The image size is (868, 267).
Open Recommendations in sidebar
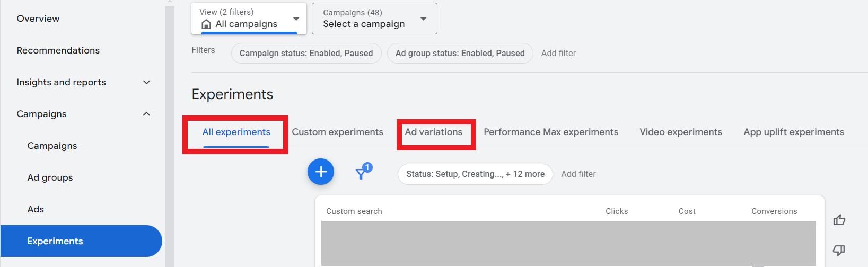(58, 50)
